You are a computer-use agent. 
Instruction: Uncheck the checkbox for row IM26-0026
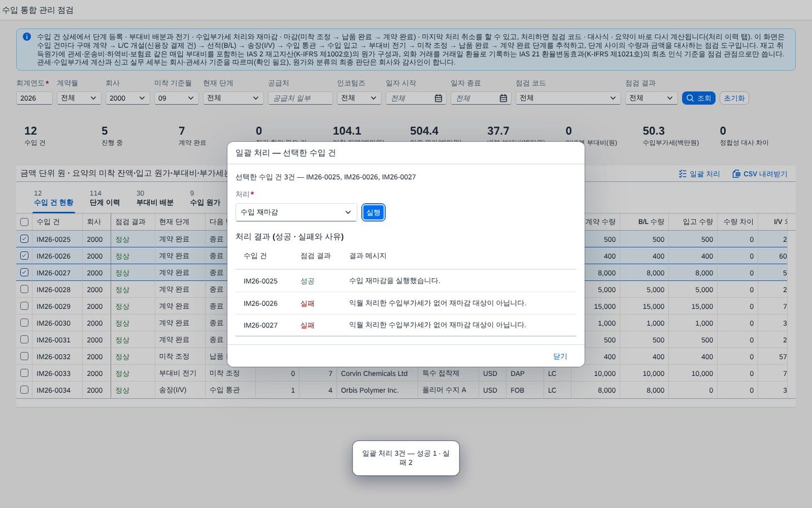click(x=24, y=256)
